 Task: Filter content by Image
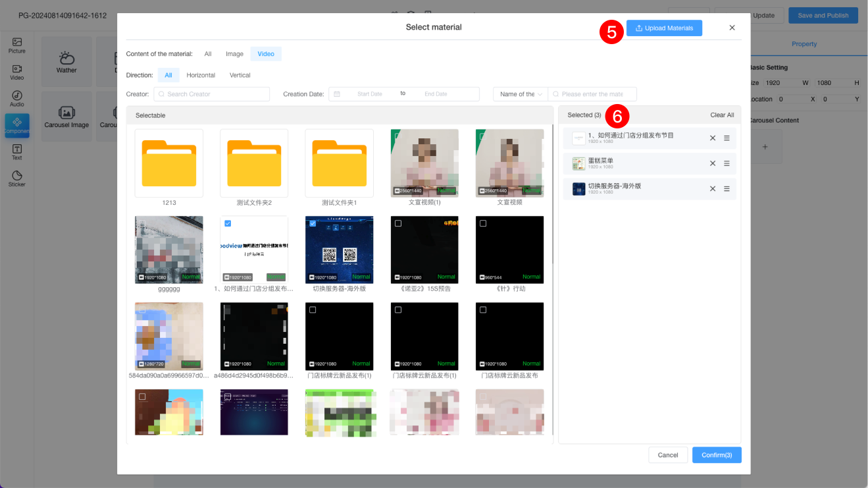point(234,54)
